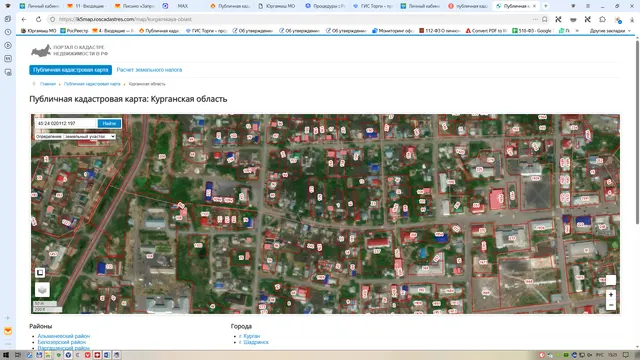Open the 'Белозерский район' link

coord(62,342)
